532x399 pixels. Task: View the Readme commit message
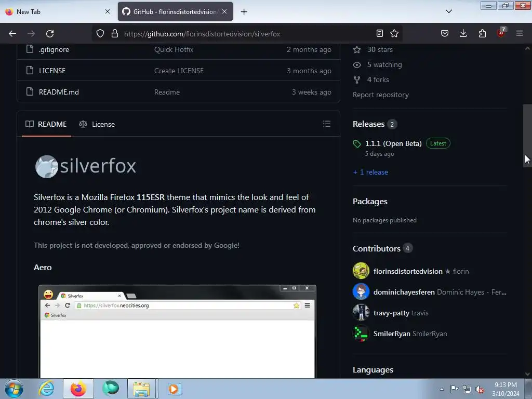167,92
